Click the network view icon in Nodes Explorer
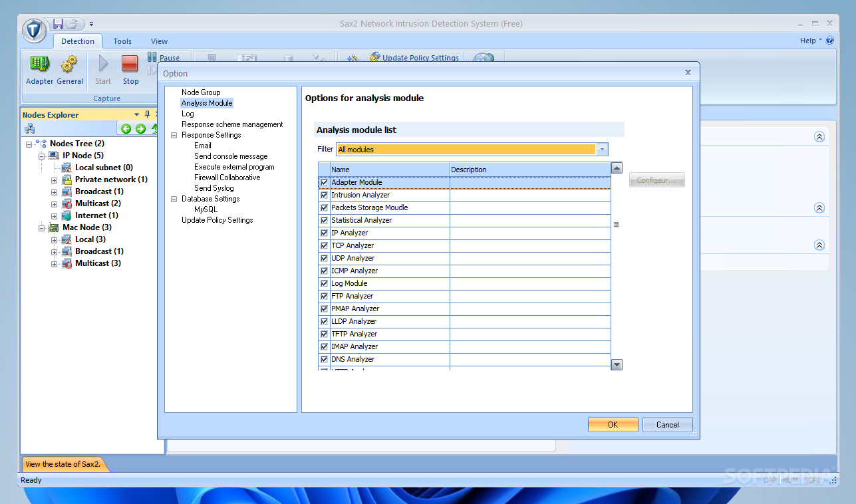 point(29,129)
